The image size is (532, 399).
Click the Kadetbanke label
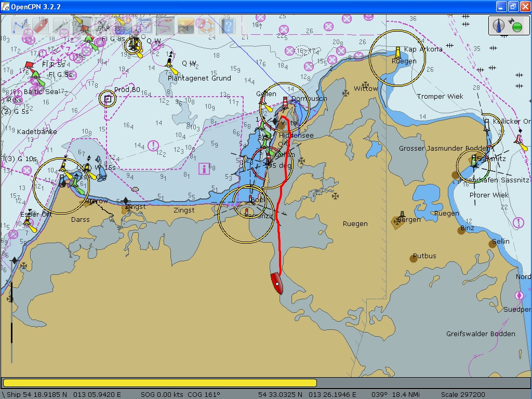click(37, 131)
